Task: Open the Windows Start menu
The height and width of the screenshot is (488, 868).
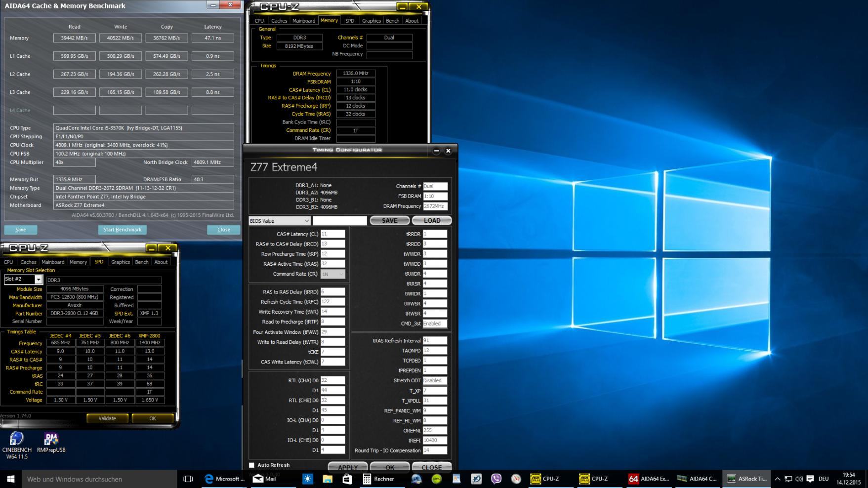Action: (x=10, y=479)
